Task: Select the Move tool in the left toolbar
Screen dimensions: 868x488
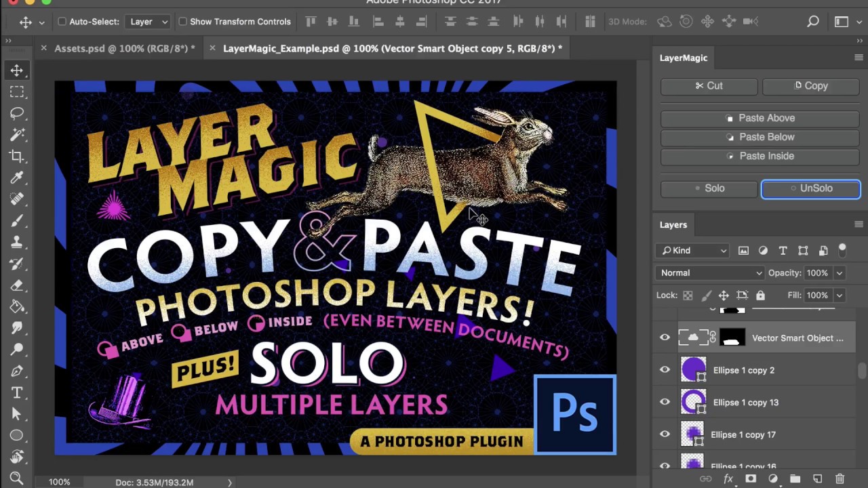Action: pyautogui.click(x=17, y=70)
